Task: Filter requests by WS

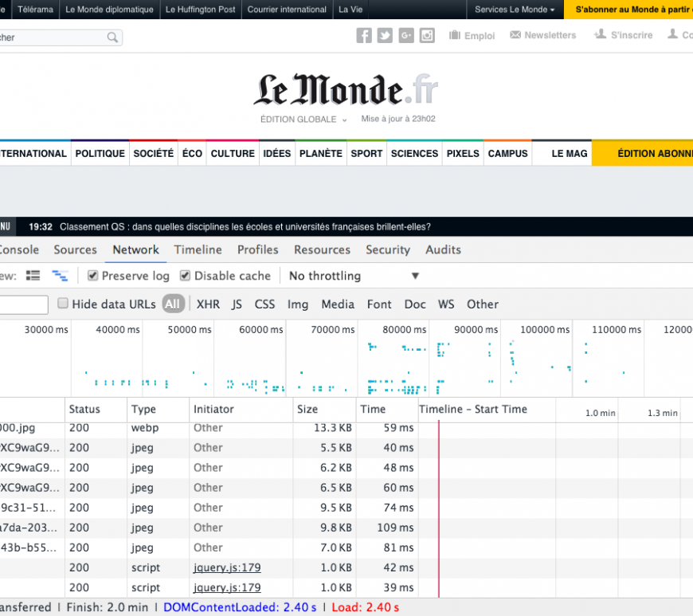Action: tap(446, 304)
